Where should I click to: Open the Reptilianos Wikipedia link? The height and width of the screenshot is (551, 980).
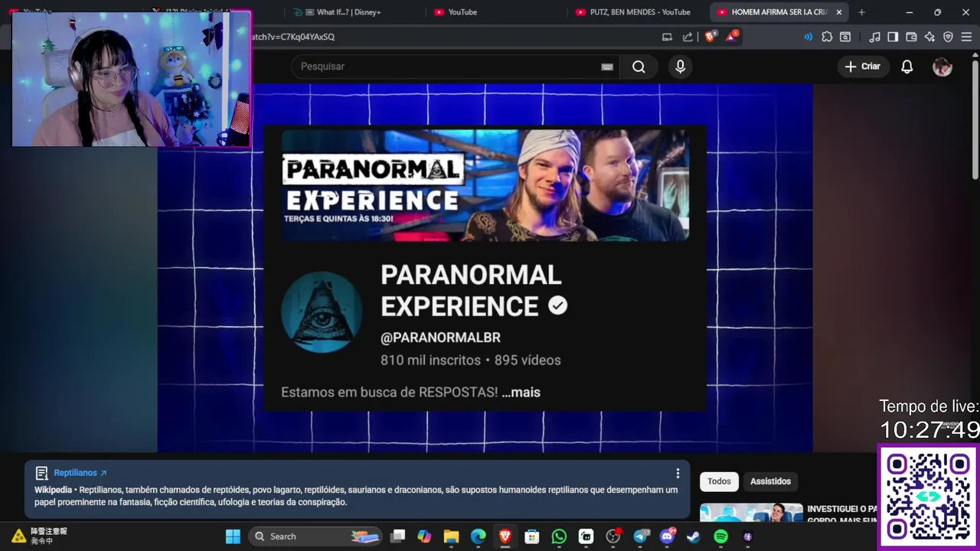coord(80,473)
